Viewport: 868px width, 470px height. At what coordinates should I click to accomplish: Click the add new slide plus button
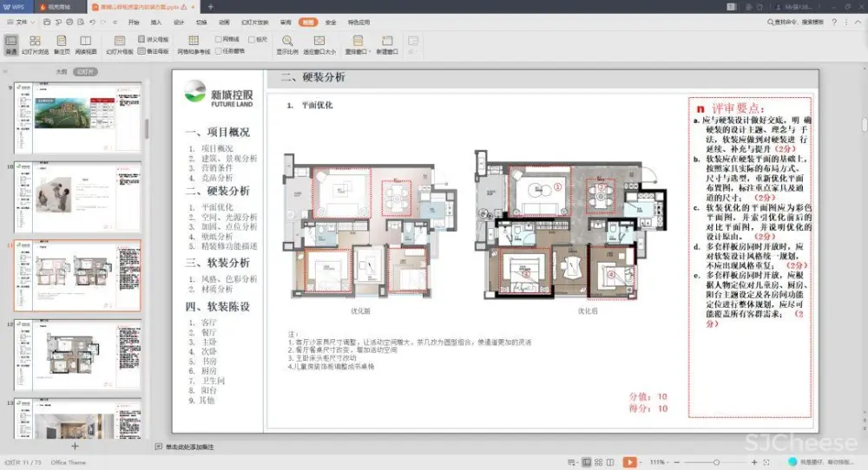point(76,446)
